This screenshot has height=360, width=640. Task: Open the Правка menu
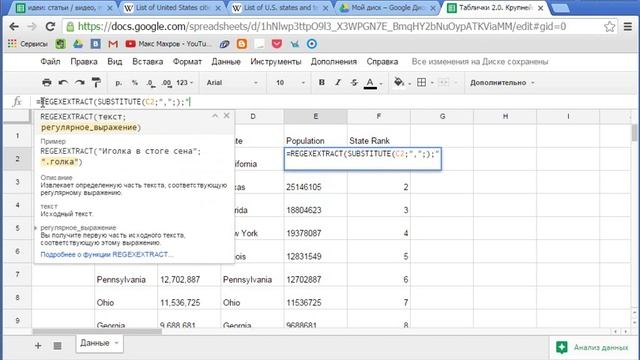(x=84, y=62)
